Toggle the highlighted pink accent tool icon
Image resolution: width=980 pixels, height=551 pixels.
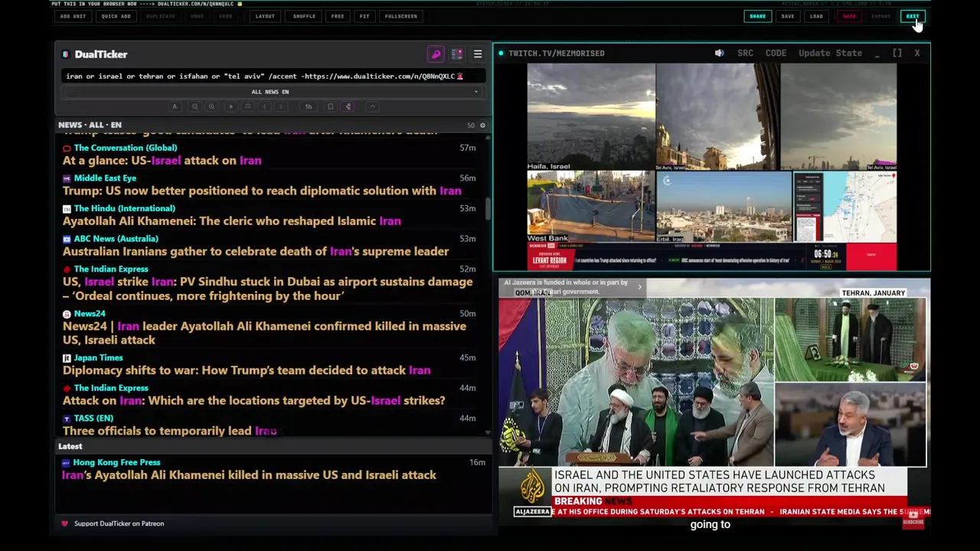tap(348, 106)
